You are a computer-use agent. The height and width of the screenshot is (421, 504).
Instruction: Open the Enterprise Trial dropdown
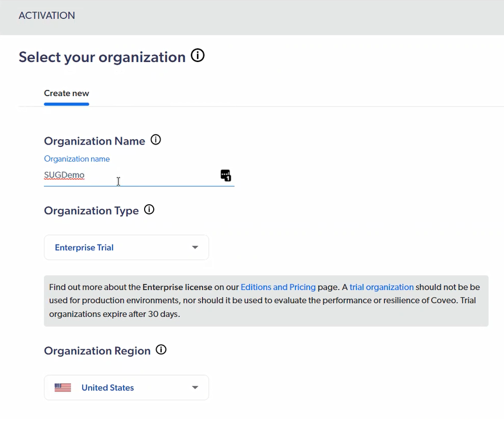tap(126, 247)
